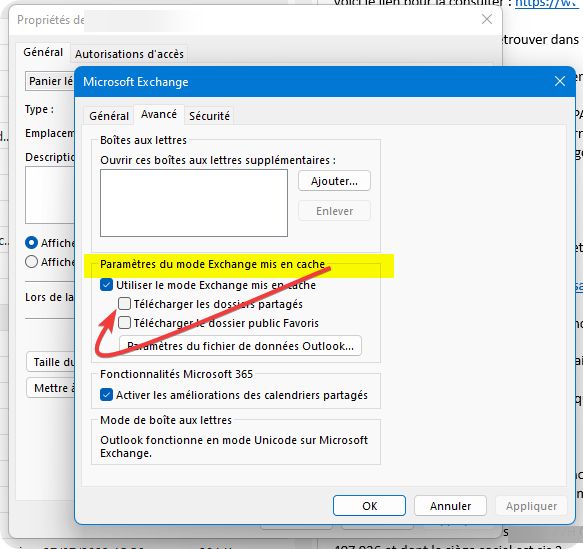This screenshot has width=583, height=549.
Task: Switch to Général tab of Propriétés window
Action: [43, 52]
